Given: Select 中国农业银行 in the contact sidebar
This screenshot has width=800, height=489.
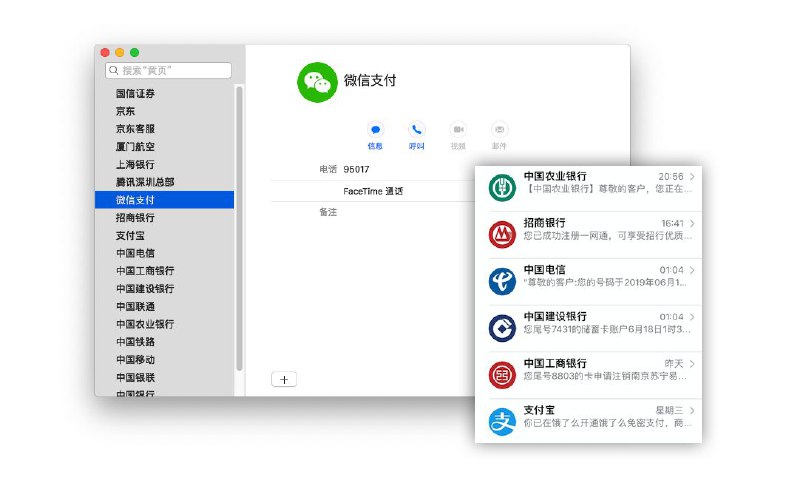Looking at the screenshot, I should 145,324.
